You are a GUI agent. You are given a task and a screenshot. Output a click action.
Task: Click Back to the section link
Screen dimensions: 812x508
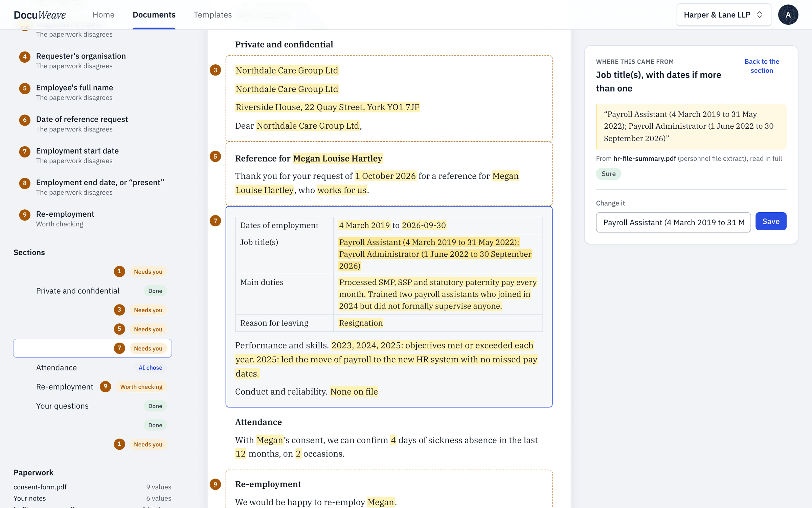762,66
